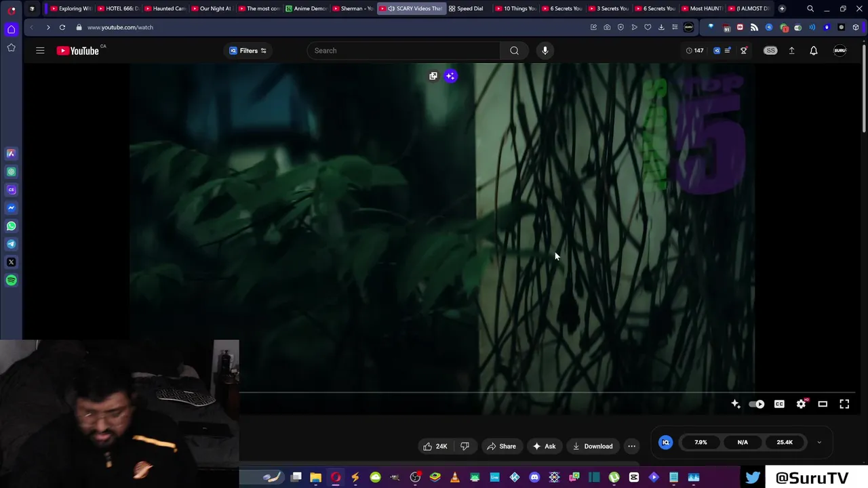The height and width of the screenshot is (488, 868).
Task: Open the bookmarks star in Opera sidebar
Action: (11, 47)
